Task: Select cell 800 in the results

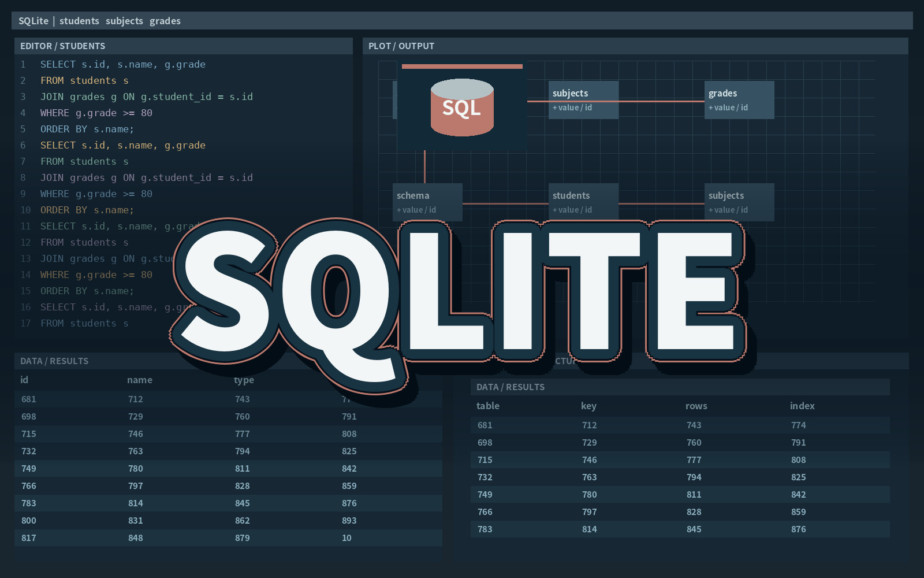Action: [x=29, y=520]
